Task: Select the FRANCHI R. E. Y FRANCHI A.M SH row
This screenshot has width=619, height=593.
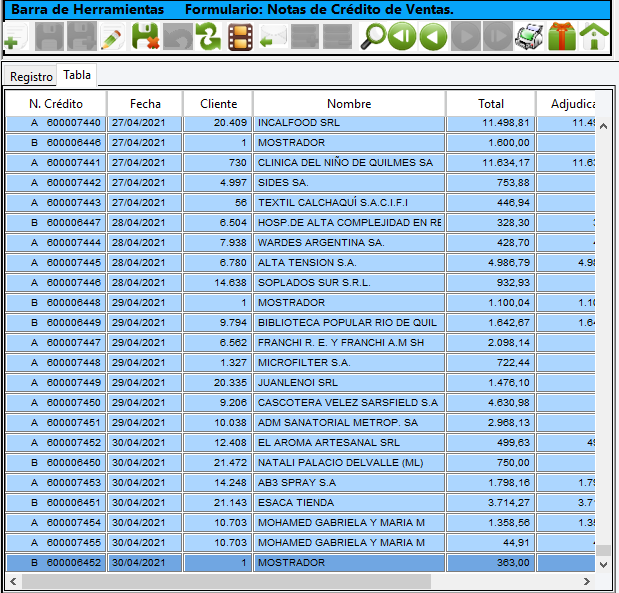Action: 300,343
